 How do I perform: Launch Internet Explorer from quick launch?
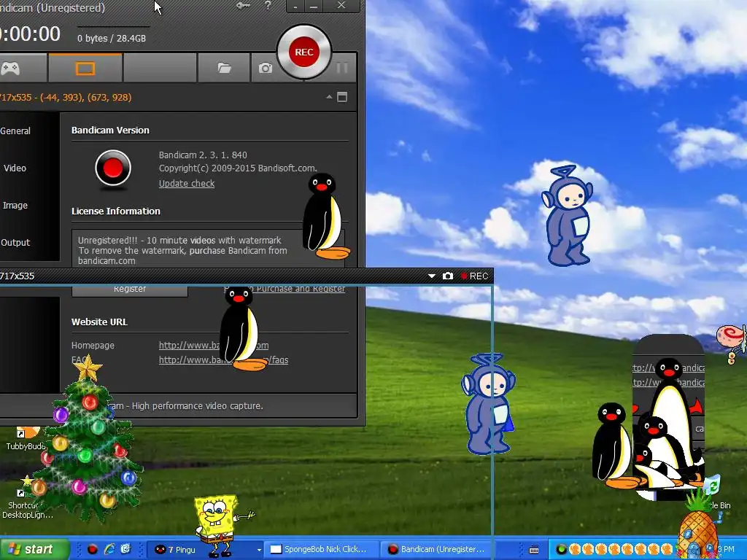tap(109, 549)
